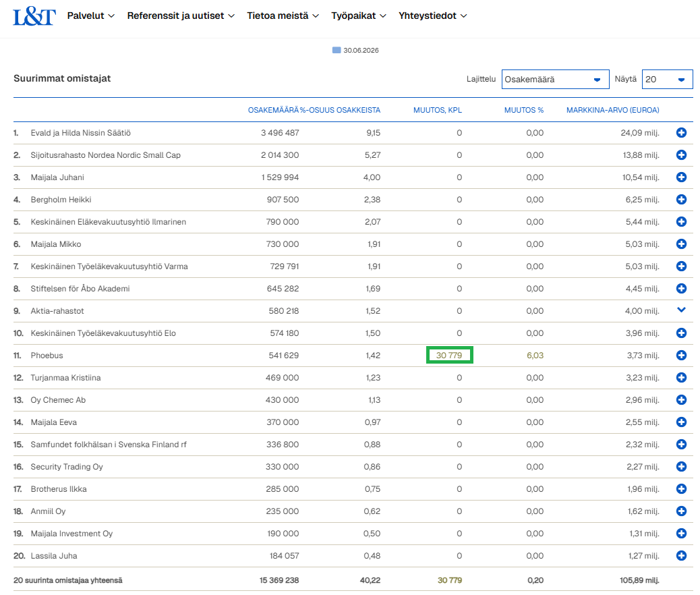The image size is (700, 595).
Task: Sort by Markkina-arvo (euroa) header
Action: point(612,110)
